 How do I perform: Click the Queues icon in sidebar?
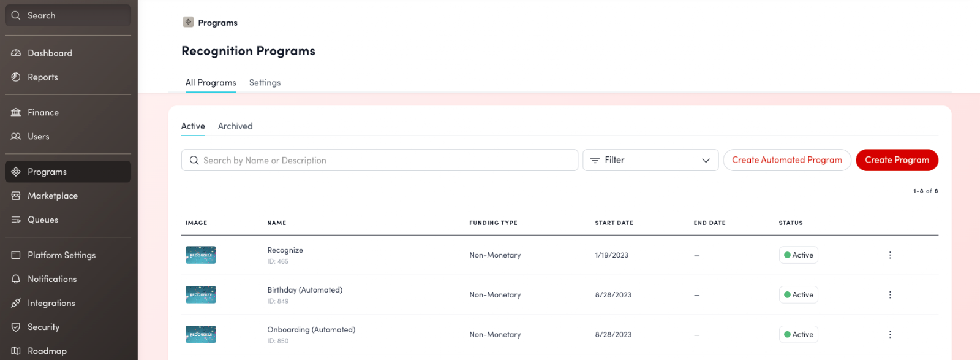[x=16, y=220]
